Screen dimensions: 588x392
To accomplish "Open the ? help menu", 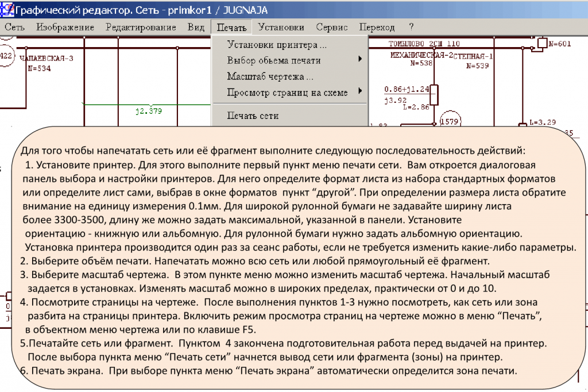I will 411,26.
